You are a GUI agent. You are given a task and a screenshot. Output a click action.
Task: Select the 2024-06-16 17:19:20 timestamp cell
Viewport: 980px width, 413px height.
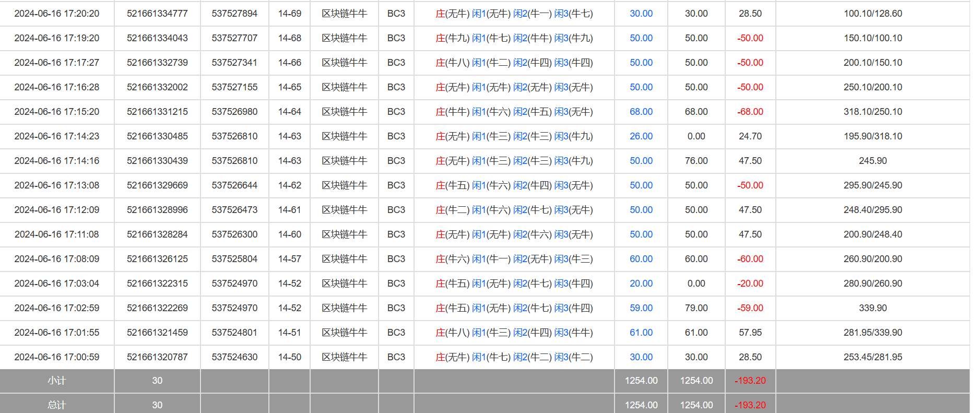click(56, 38)
